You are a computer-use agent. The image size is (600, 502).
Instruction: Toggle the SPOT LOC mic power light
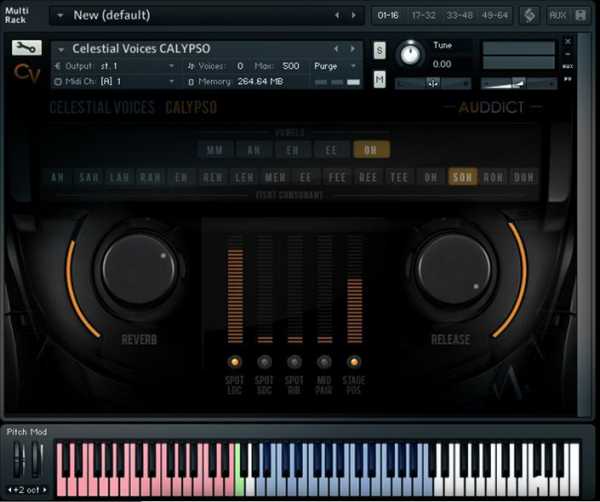click(235, 362)
